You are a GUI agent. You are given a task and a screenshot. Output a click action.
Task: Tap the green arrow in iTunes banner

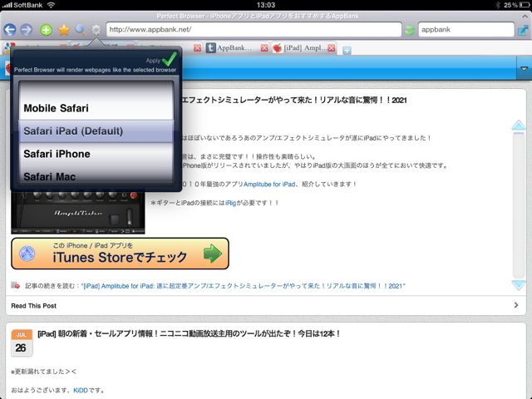tap(213, 253)
